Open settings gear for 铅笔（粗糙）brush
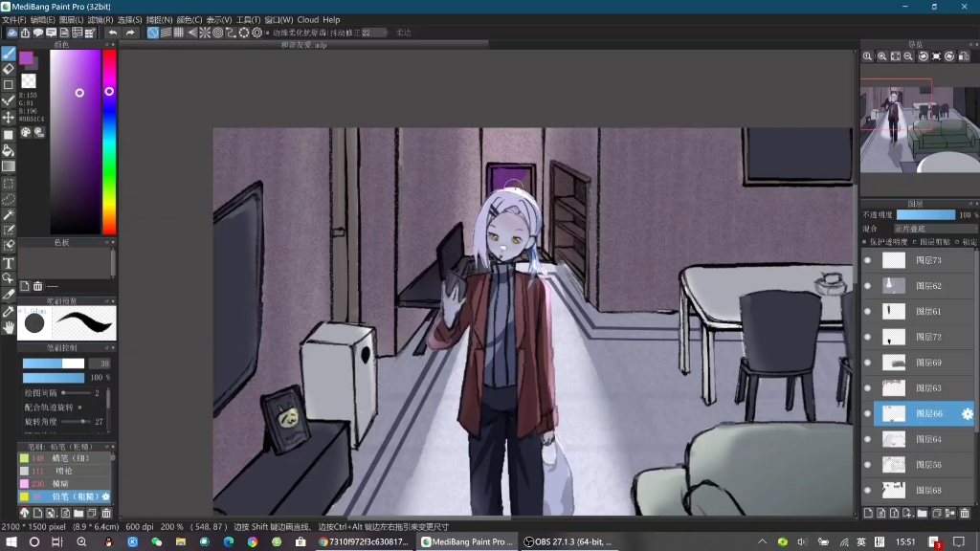 click(x=105, y=497)
